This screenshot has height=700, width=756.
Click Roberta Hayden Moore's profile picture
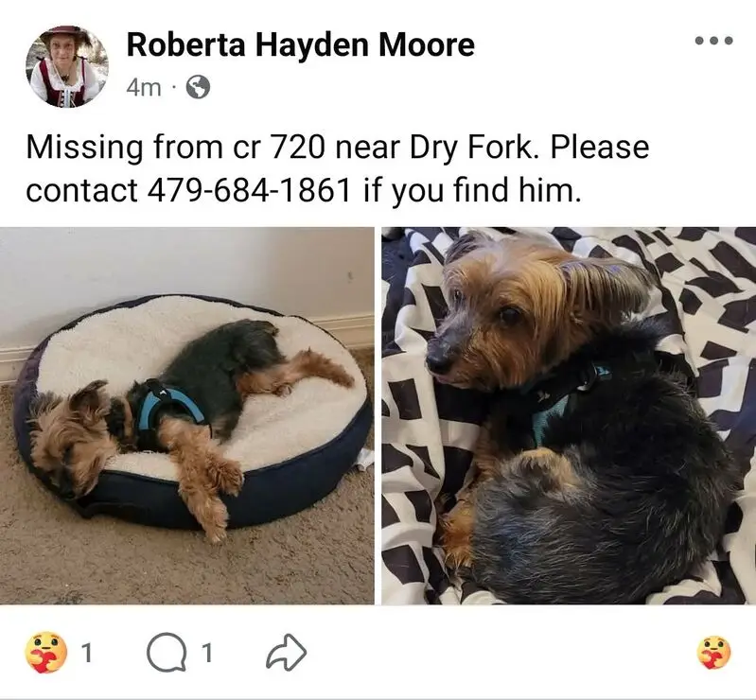click(x=67, y=66)
